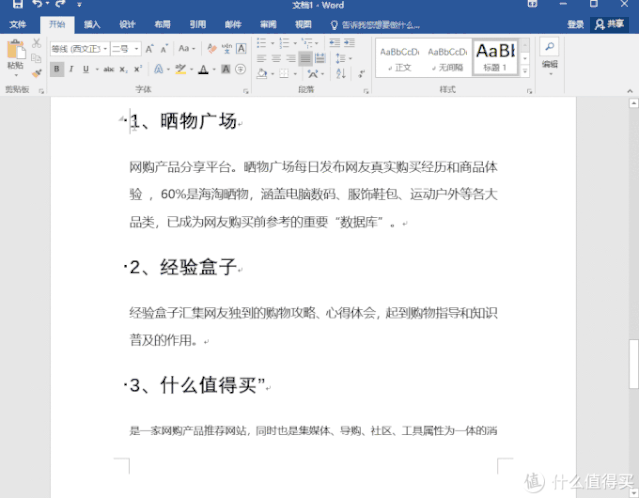
Task: Toggle strikethrough abc formatting
Action: click(x=108, y=69)
